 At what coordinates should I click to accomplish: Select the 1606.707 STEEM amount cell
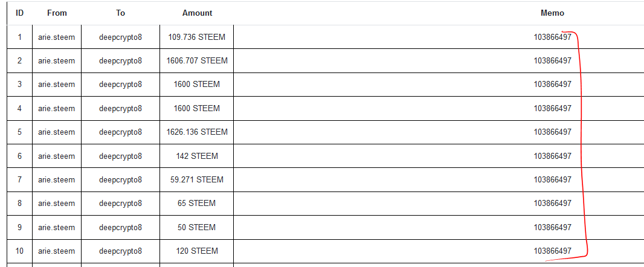[x=197, y=60]
